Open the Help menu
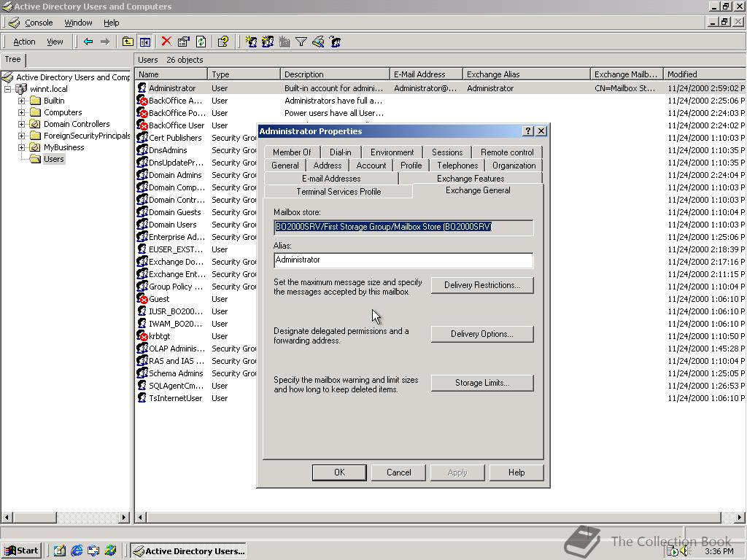Viewport: 747px width, 560px height. [111, 23]
